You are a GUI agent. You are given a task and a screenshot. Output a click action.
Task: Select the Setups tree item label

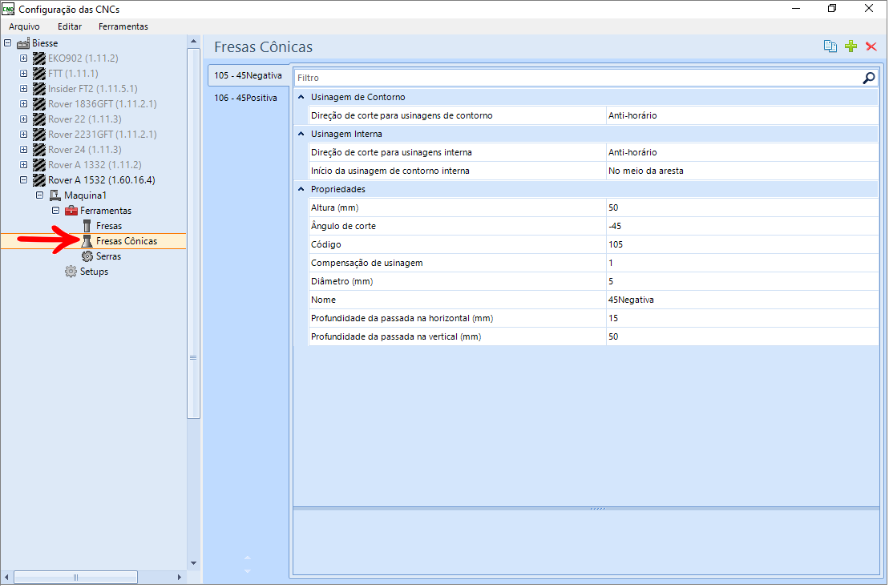point(94,272)
